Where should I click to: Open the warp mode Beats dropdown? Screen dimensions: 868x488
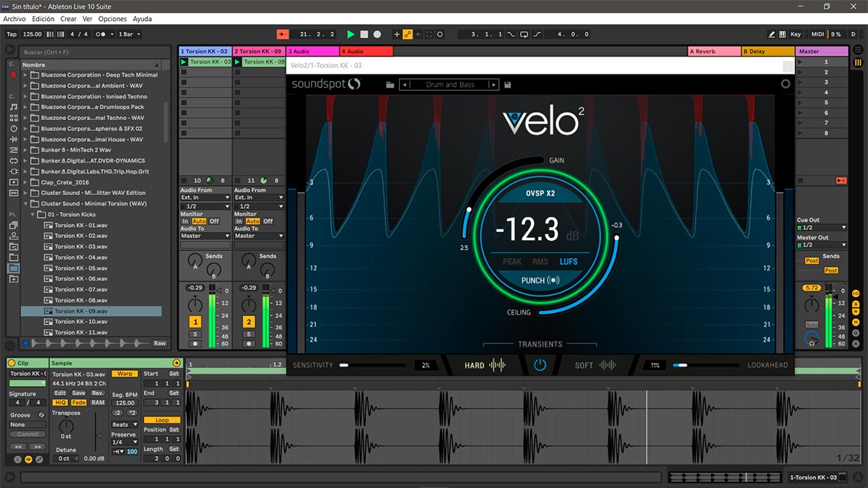[124, 424]
